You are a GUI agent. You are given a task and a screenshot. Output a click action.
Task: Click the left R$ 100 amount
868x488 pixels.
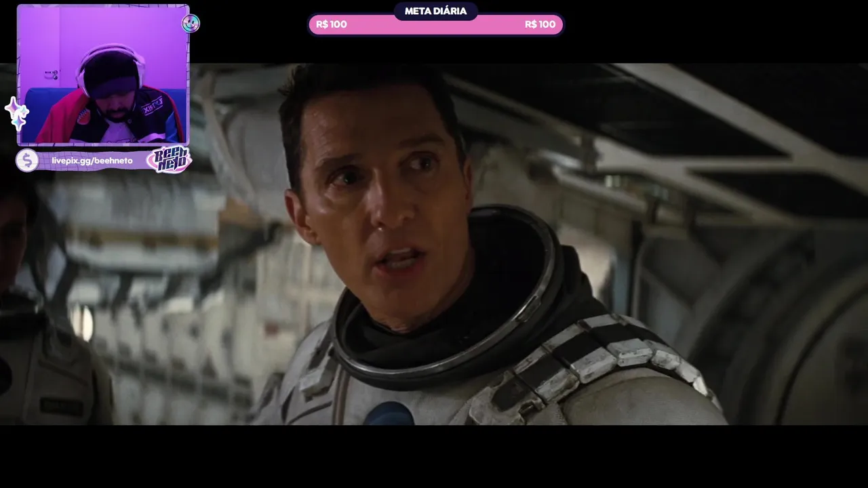point(332,24)
